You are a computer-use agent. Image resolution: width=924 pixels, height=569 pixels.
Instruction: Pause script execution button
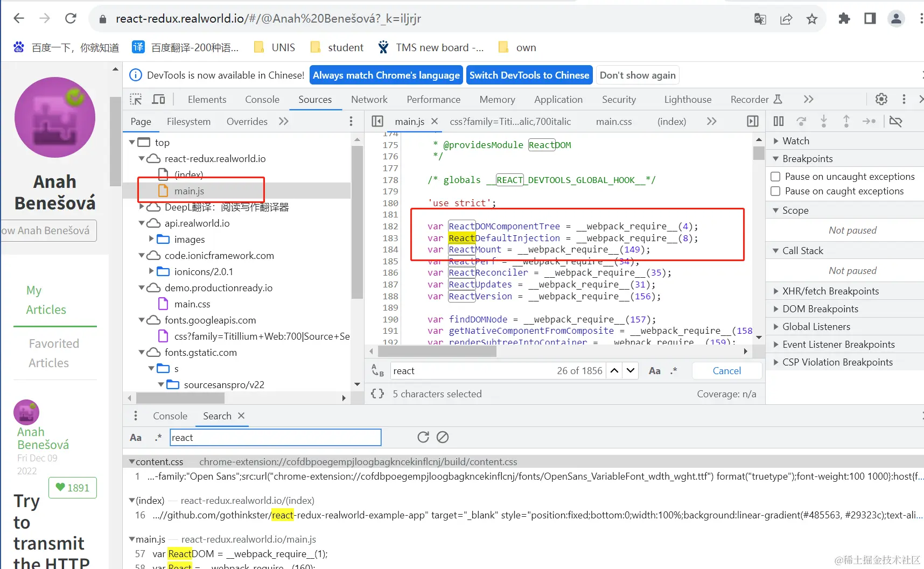point(779,121)
